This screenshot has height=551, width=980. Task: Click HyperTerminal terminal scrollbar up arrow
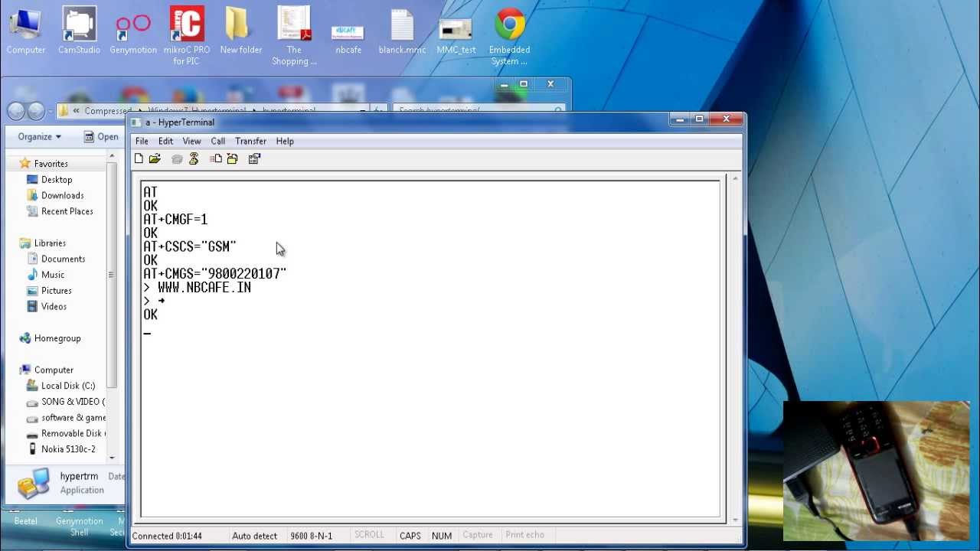pyautogui.click(x=735, y=178)
